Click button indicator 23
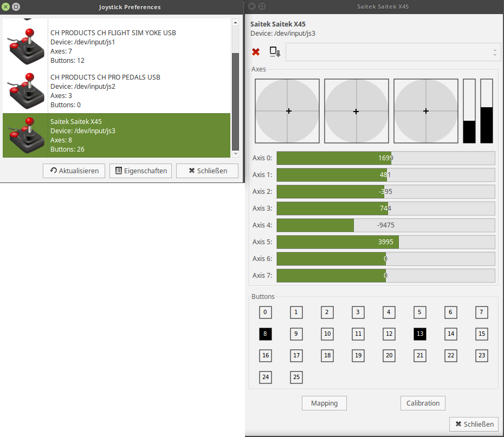The width and height of the screenshot is (504, 437). (481, 355)
